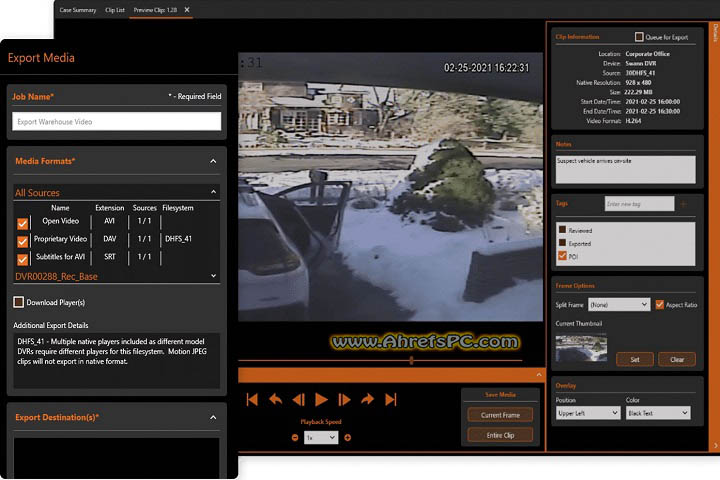
Task: Open the vertical Details side tab
Action: 715,33
